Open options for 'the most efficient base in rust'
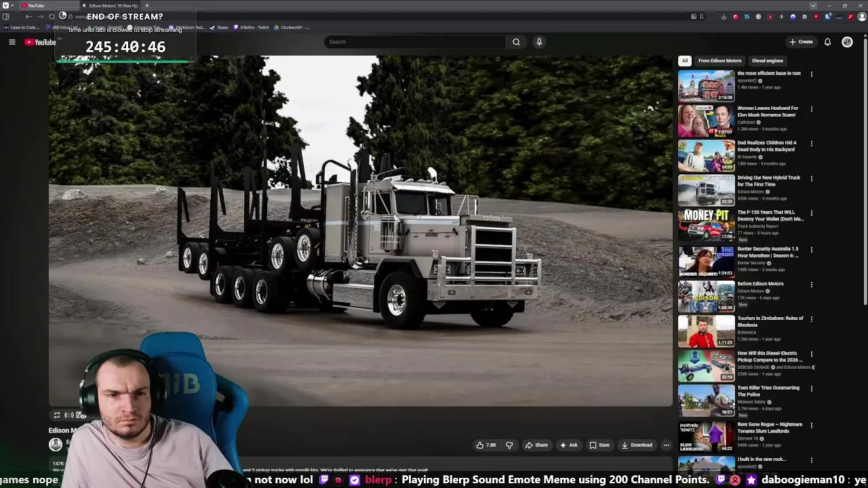The height and width of the screenshot is (488, 868). point(812,74)
